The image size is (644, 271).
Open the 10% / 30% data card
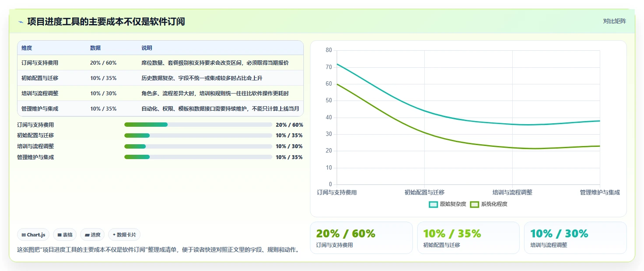pyautogui.click(x=575, y=238)
